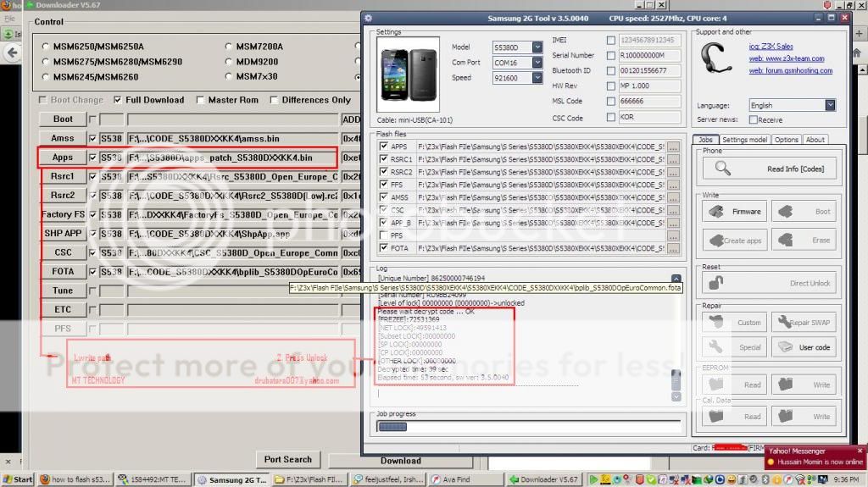Click the browser back arrow icon

12,53
